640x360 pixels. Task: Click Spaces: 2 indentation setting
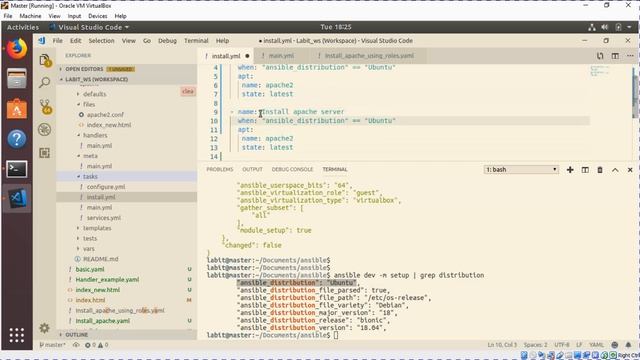(x=535, y=345)
